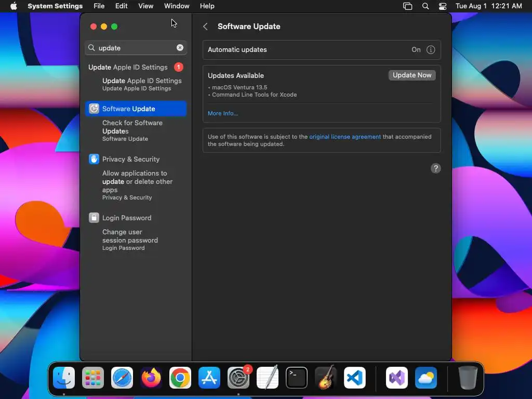
Task: Open Visual Studio from the Dock
Action: (x=397, y=378)
